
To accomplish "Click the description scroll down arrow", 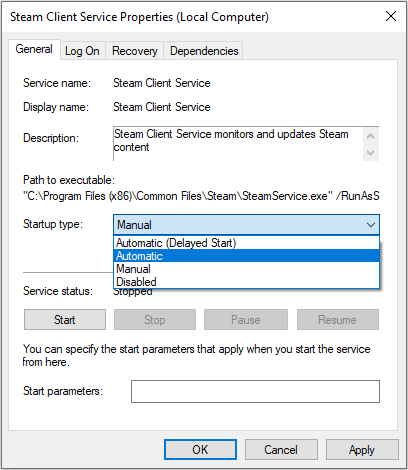I will click(370, 153).
